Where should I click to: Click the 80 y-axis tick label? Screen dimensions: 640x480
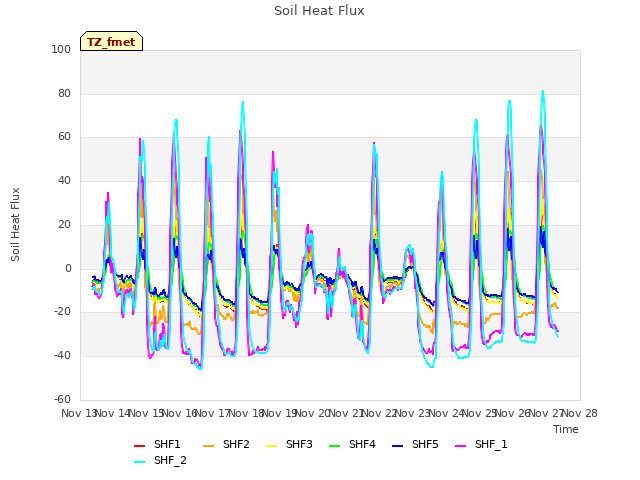[64, 93]
